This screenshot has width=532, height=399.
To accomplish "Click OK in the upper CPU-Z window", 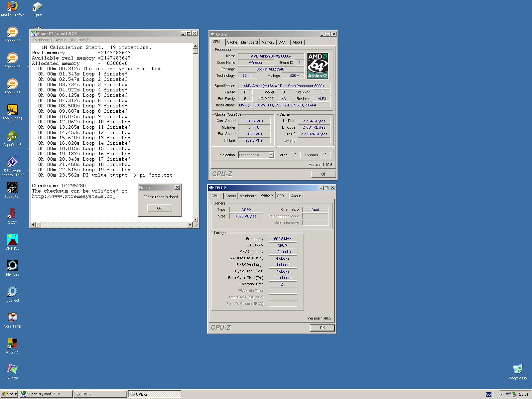I will click(324, 174).
